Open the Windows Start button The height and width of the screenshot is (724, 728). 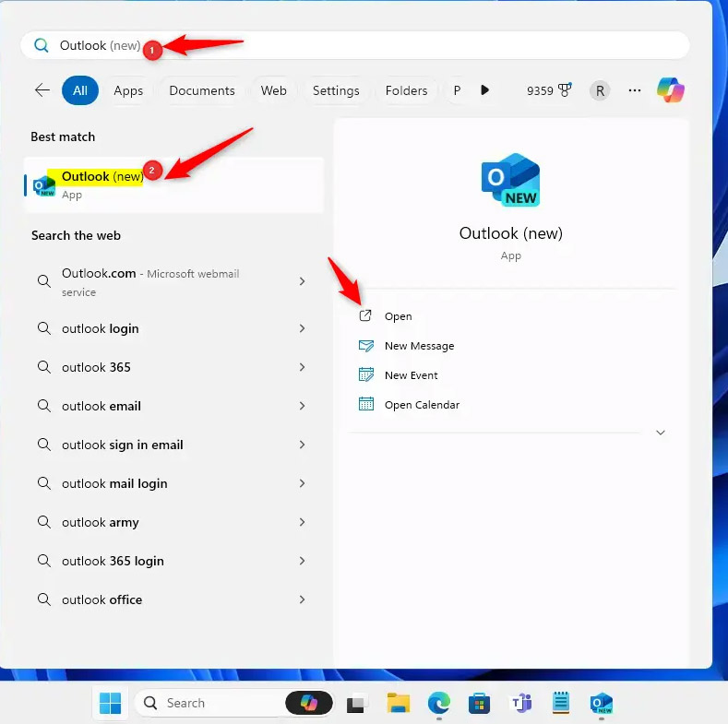110,703
